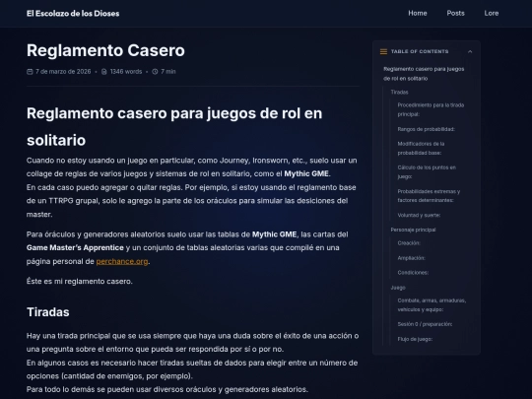Click the table of contents list icon
The width and height of the screenshot is (532, 399).
383,51
